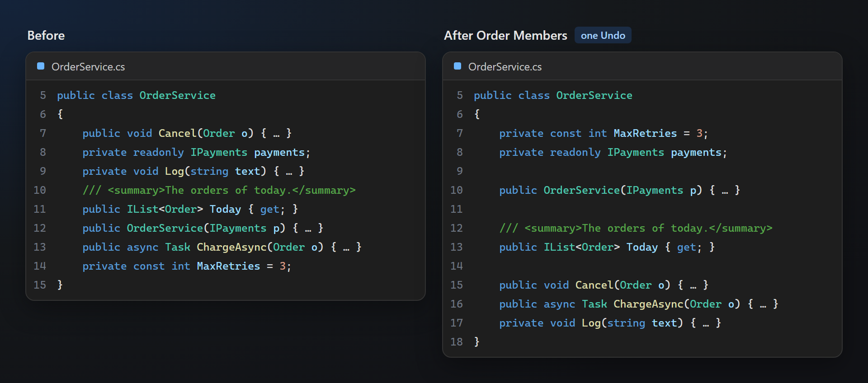Screen dimensions: 868x383
Task: Click the MaxRetries constant line in the After panel
Action: point(604,134)
